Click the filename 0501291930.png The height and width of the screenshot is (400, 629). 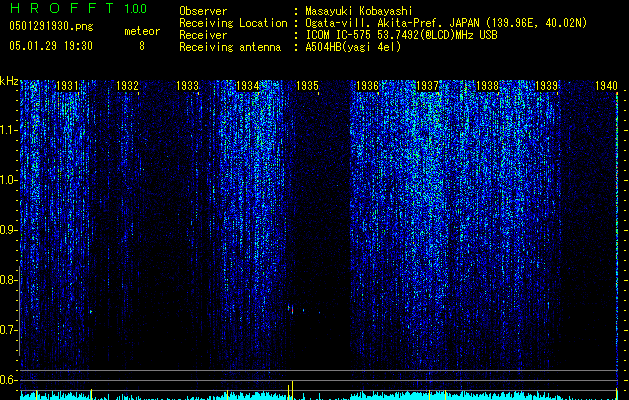51,27
